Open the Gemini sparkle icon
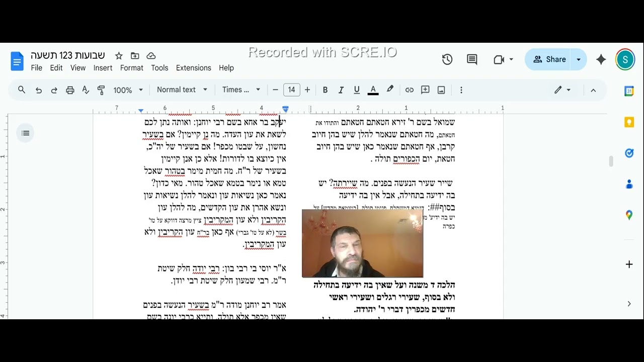Screen dimensions: 644x362 pos(601,59)
